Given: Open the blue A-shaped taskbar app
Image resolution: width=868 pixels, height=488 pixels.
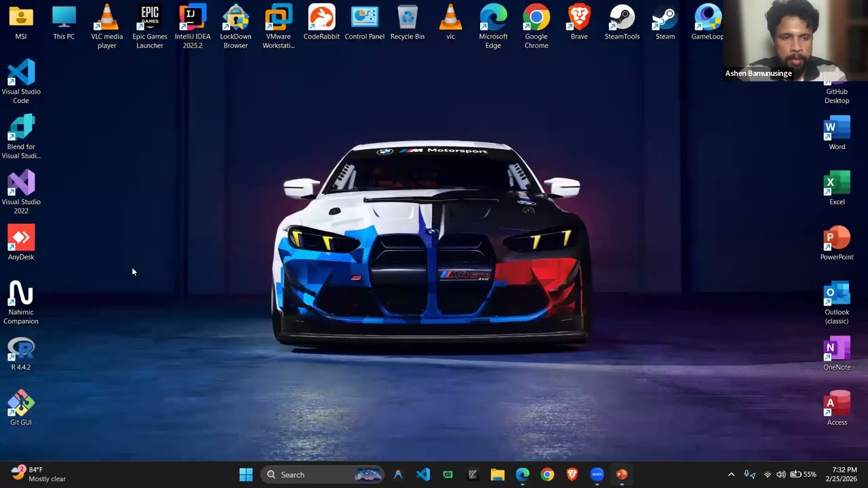Looking at the screenshot, I should pyautogui.click(x=398, y=474).
